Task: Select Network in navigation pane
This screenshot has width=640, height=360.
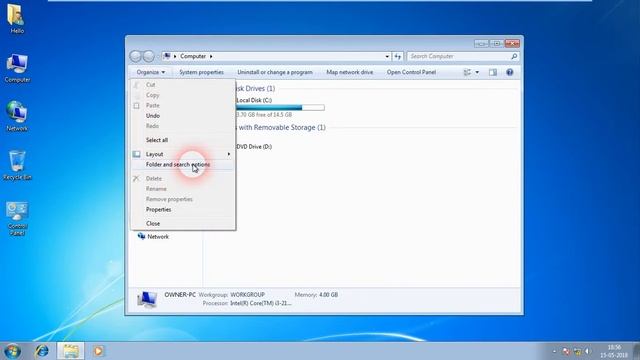Action: pos(153,237)
